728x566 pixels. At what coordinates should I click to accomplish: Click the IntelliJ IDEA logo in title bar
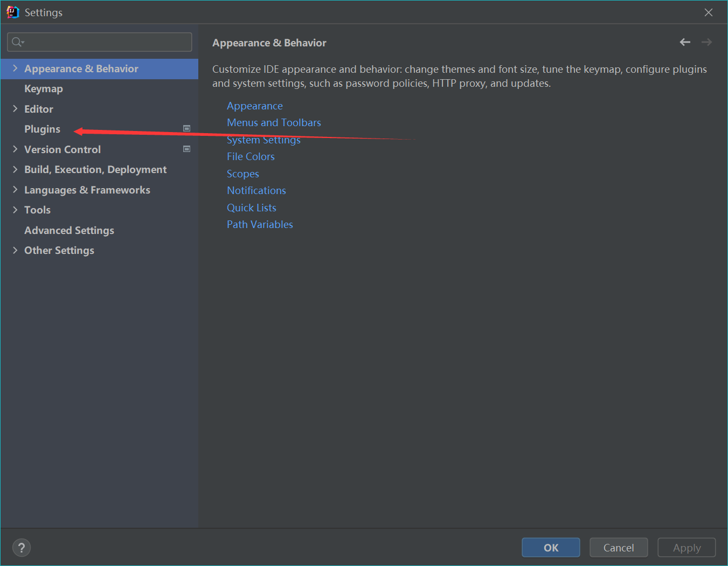pyautogui.click(x=12, y=12)
